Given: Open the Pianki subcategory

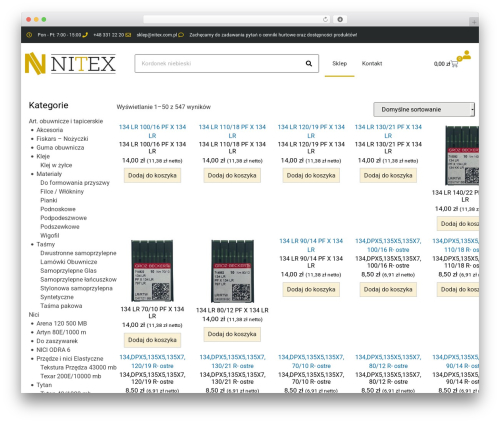Looking at the screenshot, I should [x=49, y=200].
